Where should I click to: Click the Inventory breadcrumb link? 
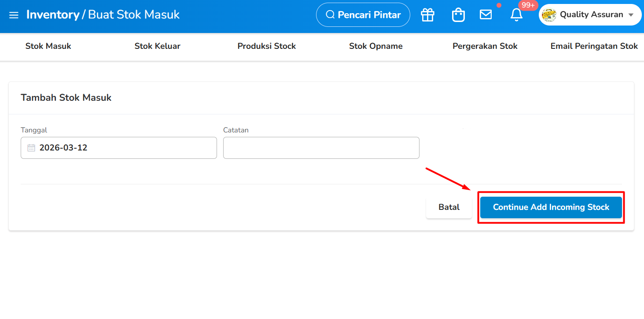[52, 15]
